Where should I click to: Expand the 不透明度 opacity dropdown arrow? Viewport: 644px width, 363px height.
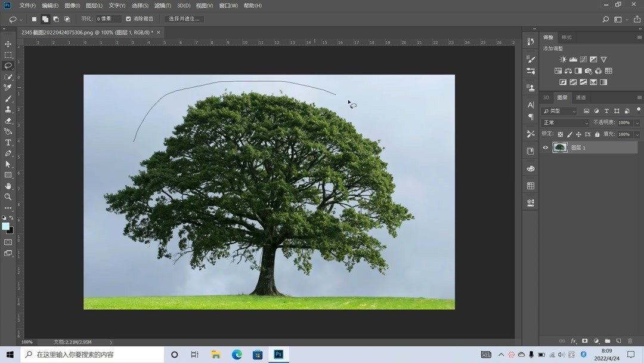(x=637, y=122)
